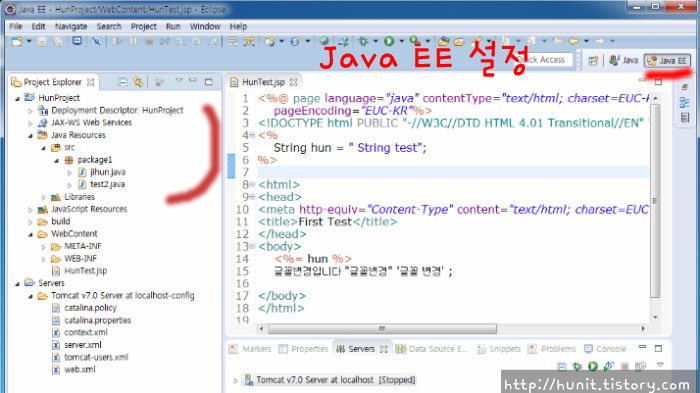Image resolution: width=700 pixels, height=393 pixels.
Task: Collapse the Java Resources node
Action: tap(30, 135)
